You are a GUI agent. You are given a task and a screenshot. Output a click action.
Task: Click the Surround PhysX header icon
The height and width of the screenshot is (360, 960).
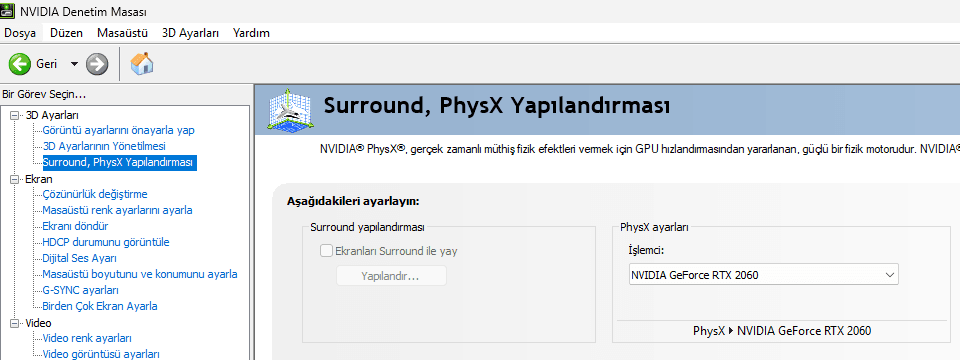pos(291,110)
